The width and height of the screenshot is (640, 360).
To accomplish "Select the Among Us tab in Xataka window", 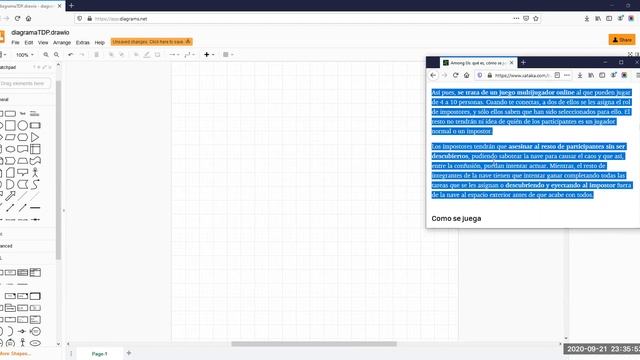I will pyautogui.click(x=478, y=63).
